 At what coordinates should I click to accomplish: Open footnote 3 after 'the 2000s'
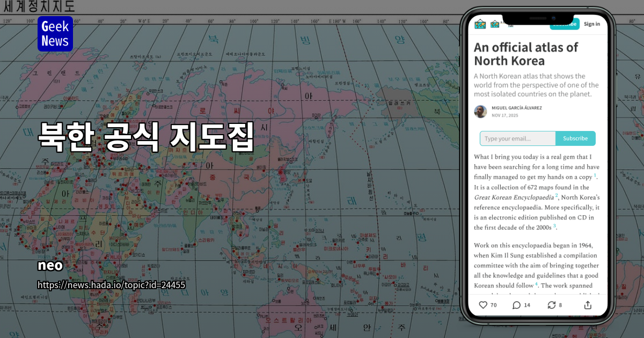(554, 225)
